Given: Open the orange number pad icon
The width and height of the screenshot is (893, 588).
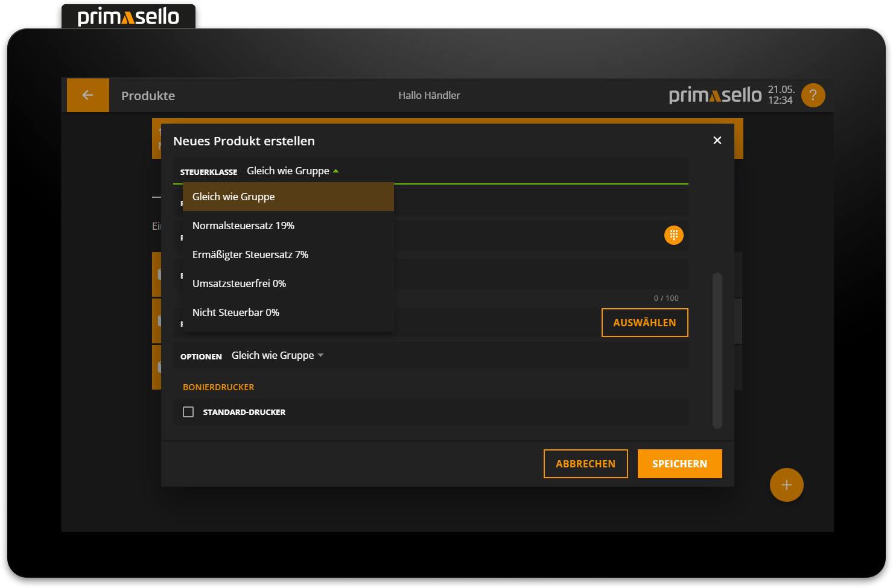Looking at the screenshot, I should pyautogui.click(x=673, y=235).
